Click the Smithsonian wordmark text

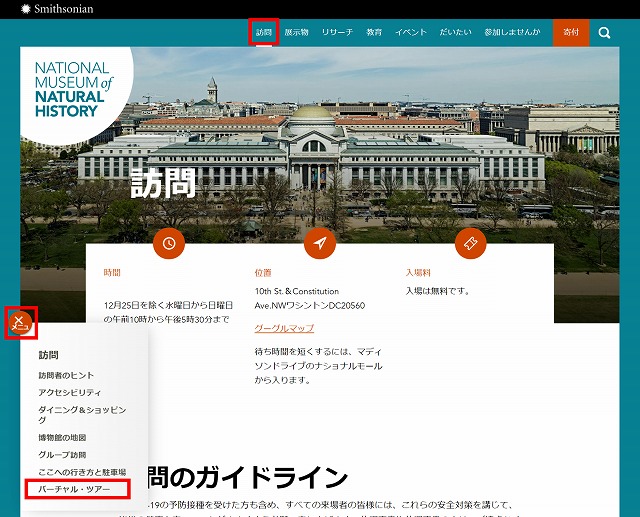point(64,9)
